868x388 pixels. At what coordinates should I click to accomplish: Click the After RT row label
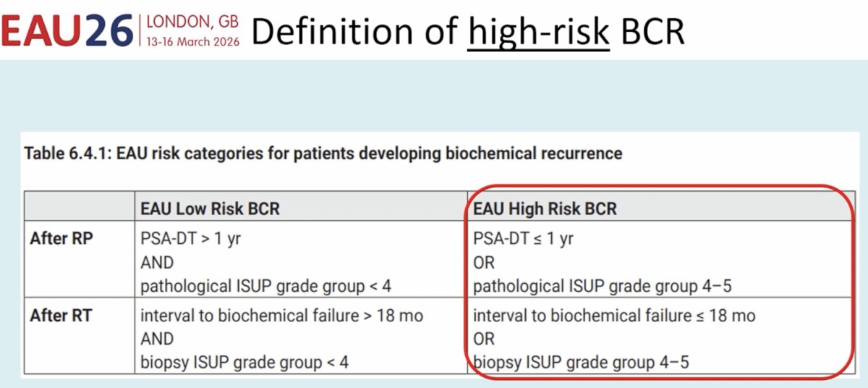[61, 316]
